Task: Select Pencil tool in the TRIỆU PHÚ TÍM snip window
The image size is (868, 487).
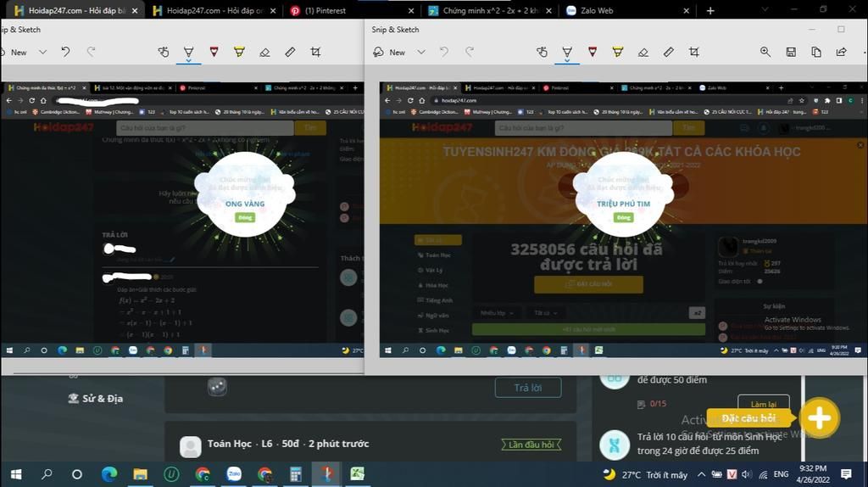Action: coord(593,52)
